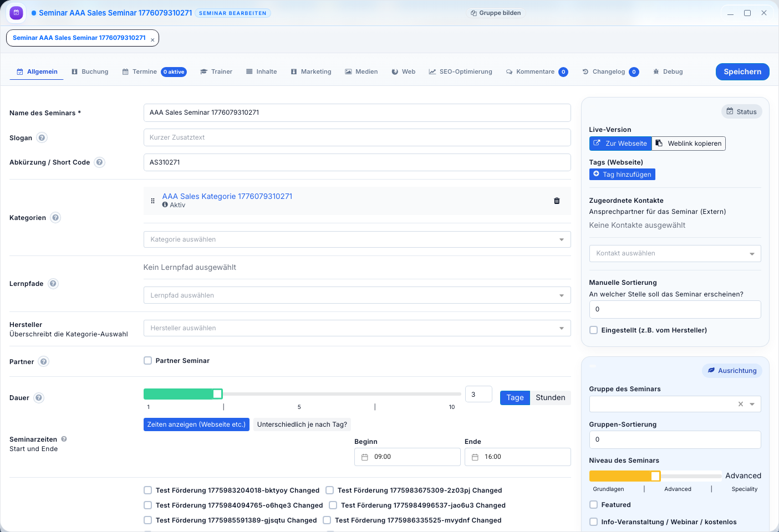Click the Weblink kopieren button

click(x=689, y=144)
